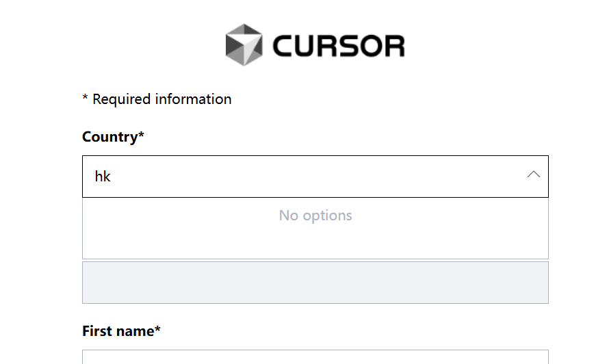Collapse the Country dropdown using the chevron
The image size is (596, 364).
pos(534,175)
